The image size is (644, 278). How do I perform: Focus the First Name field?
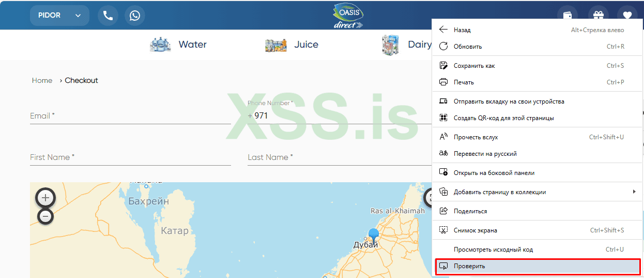click(x=130, y=157)
